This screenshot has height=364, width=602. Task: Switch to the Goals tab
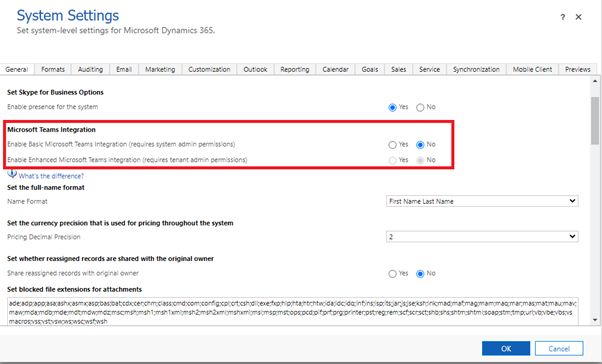click(370, 69)
